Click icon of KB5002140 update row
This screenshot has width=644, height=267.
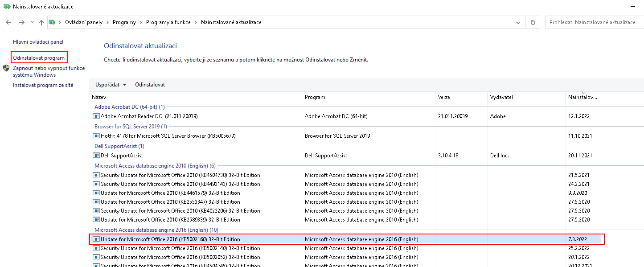[96, 248]
